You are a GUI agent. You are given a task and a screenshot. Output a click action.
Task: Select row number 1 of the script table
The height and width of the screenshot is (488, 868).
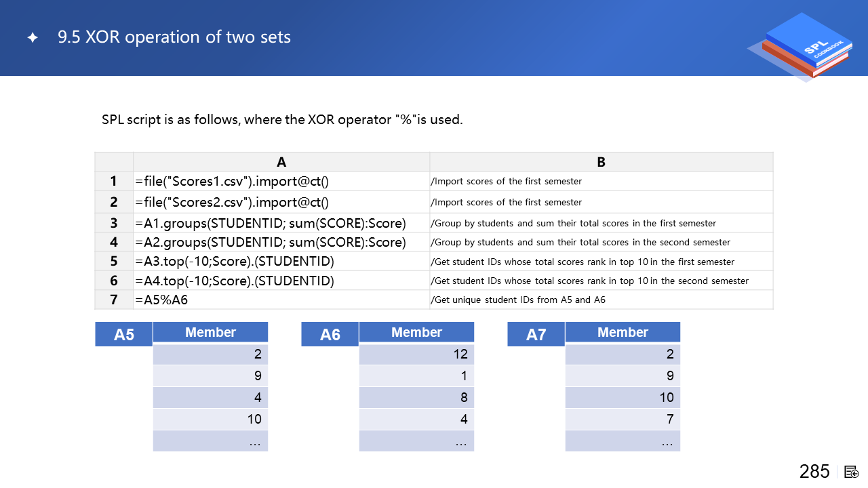click(x=114, y=181)
